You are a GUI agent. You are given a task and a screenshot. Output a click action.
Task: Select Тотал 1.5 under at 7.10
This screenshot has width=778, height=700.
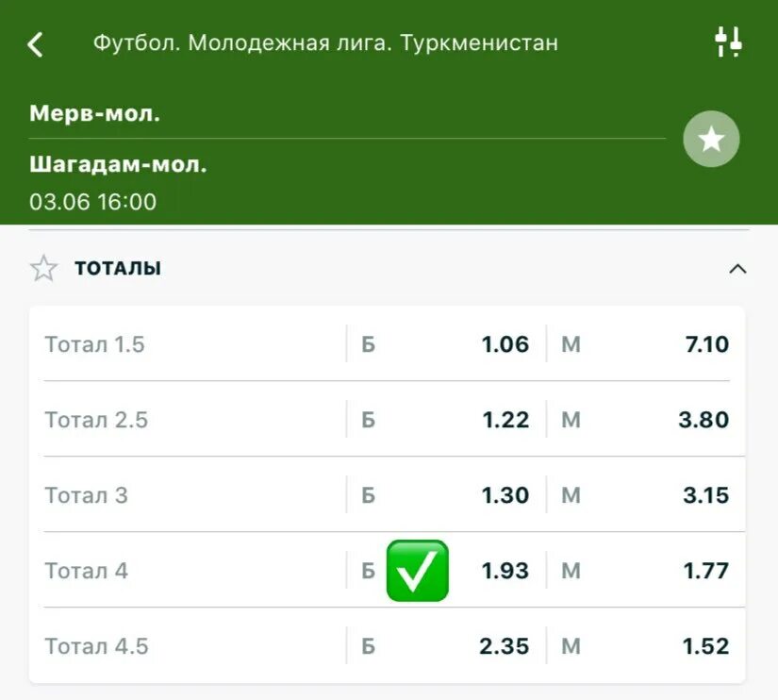(645, 344)
